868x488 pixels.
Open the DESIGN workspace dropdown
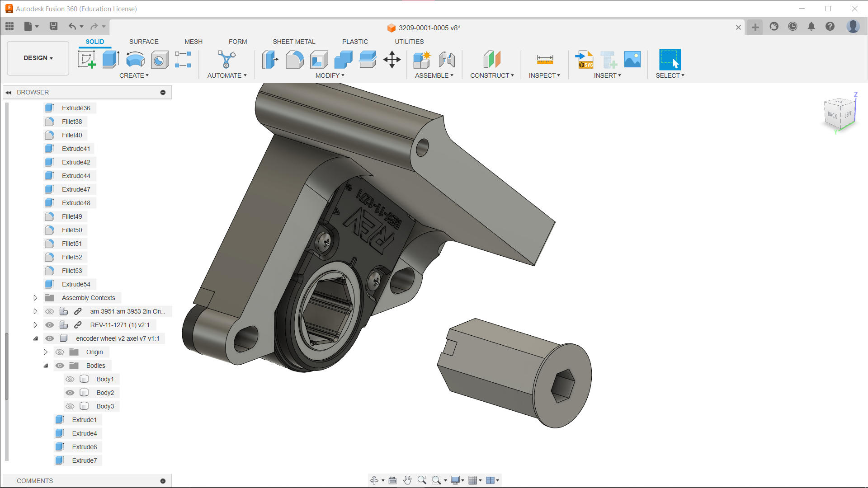[x=38, y=58]
